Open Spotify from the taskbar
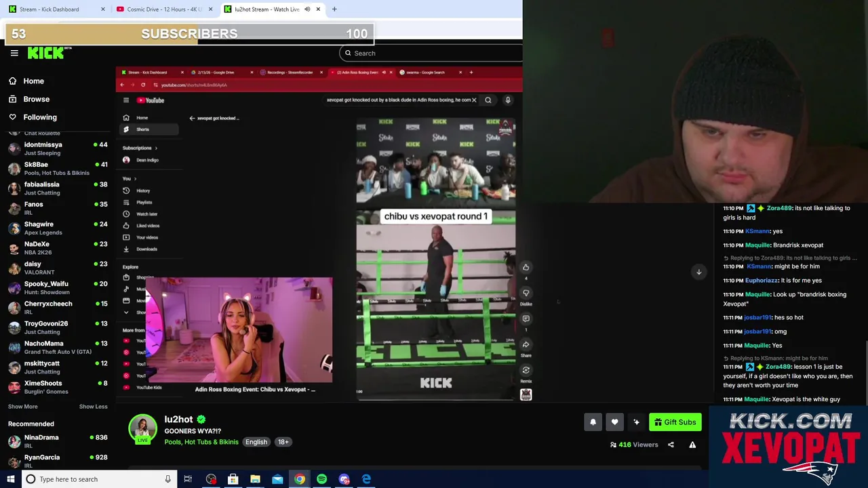Viewport: 868px width, 488px height. tap(321, 479)
